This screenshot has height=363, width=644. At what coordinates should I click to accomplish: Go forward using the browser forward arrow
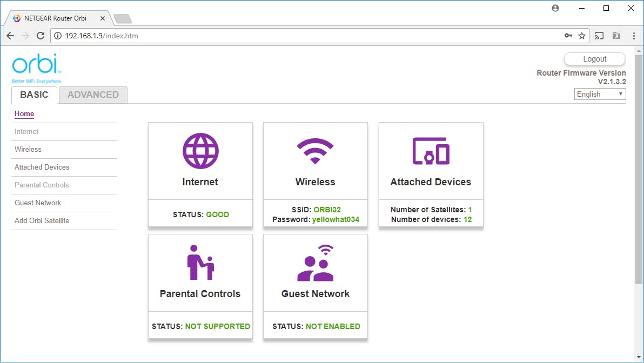(x=25, y=36)
